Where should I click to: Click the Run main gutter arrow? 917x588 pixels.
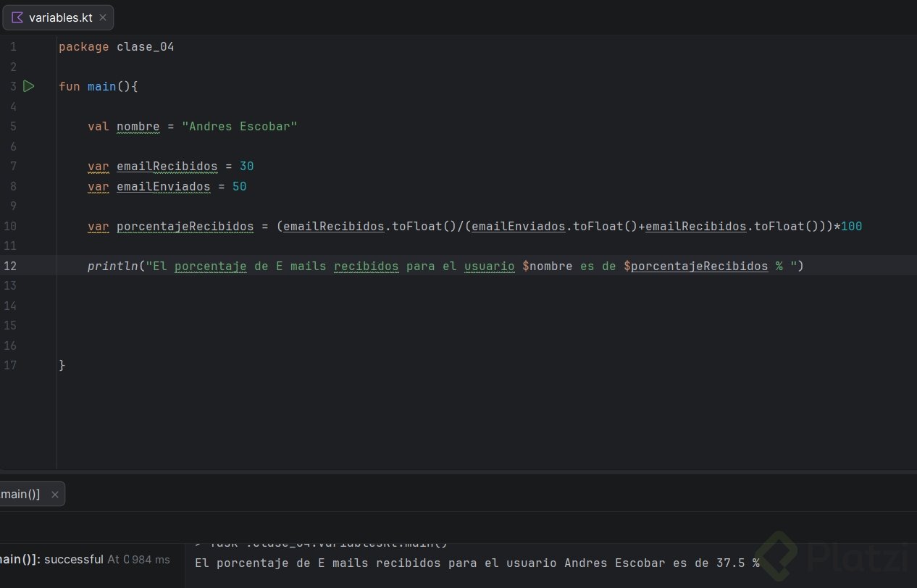(x=28, y=86)
